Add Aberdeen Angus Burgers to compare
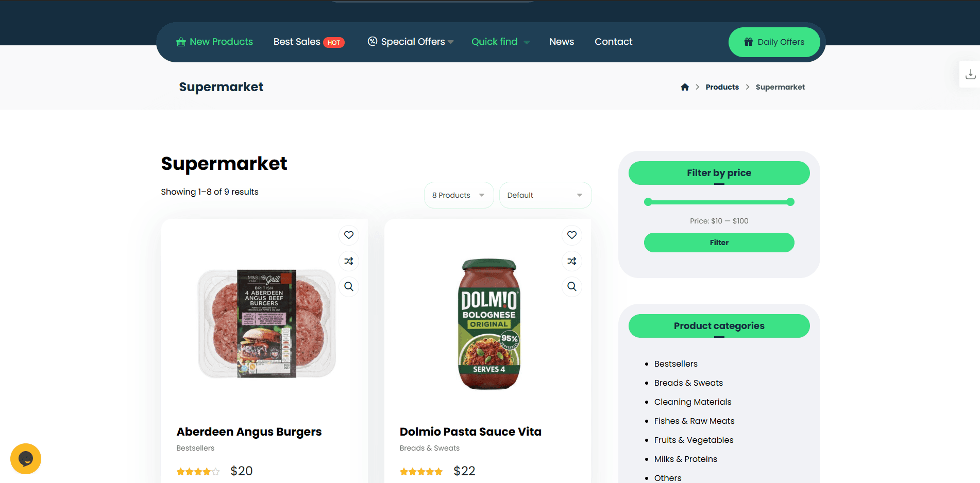 pyautogui.click(x=349, y=261)
